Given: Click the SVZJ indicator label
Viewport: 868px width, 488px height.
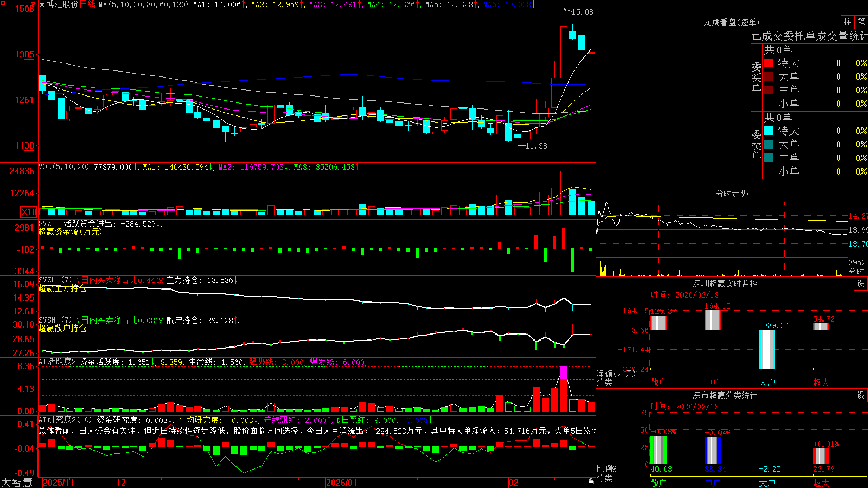Looking at the screenshot, I should (x=47, y=223).
